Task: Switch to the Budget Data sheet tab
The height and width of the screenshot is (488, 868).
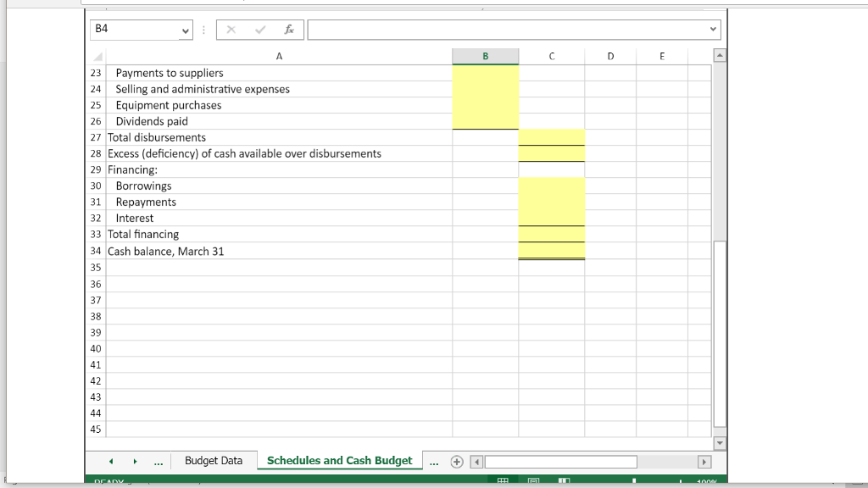Action: 214,460
